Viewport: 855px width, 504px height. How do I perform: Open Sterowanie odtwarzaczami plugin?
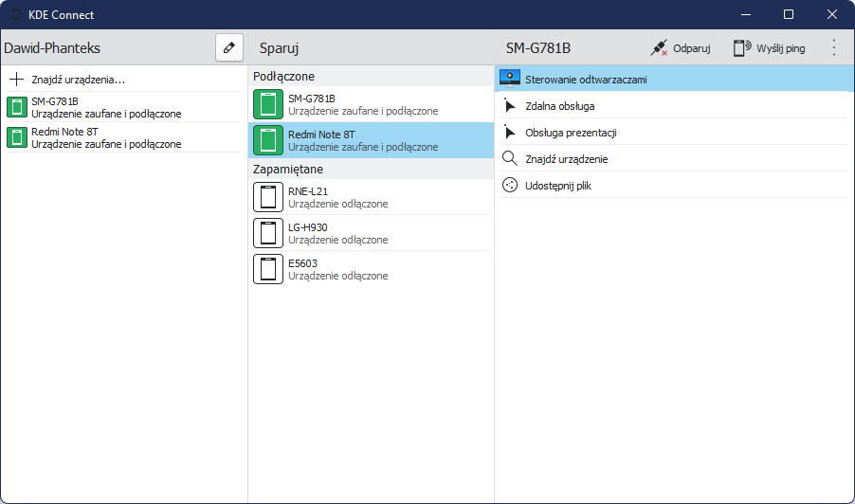coord(674,79)
